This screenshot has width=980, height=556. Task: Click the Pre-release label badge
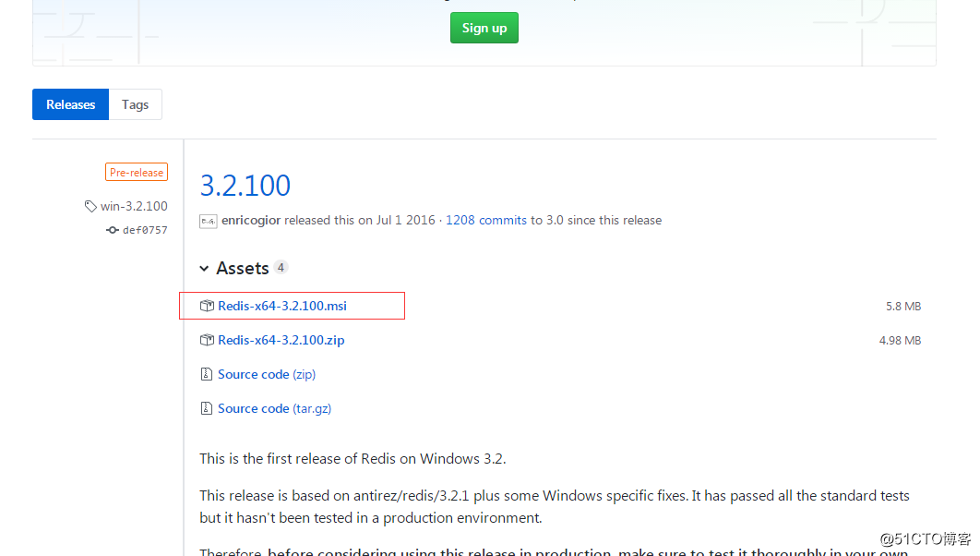pos(137,172)
